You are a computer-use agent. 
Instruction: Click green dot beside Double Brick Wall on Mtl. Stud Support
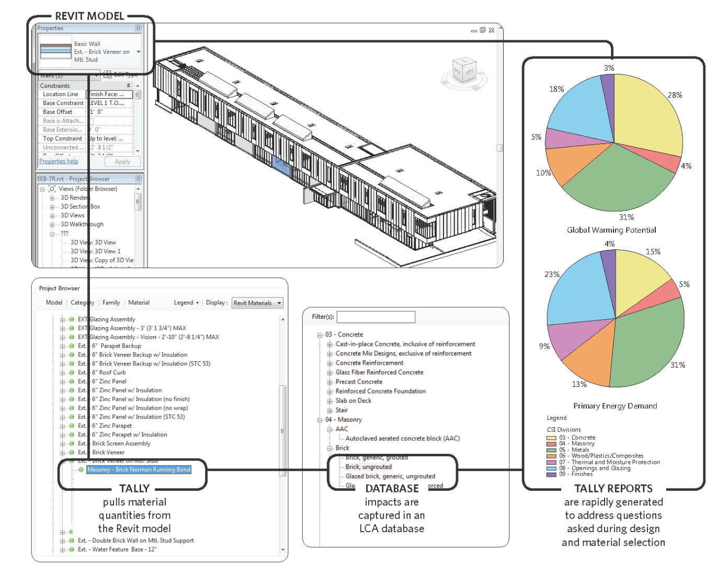72,541
